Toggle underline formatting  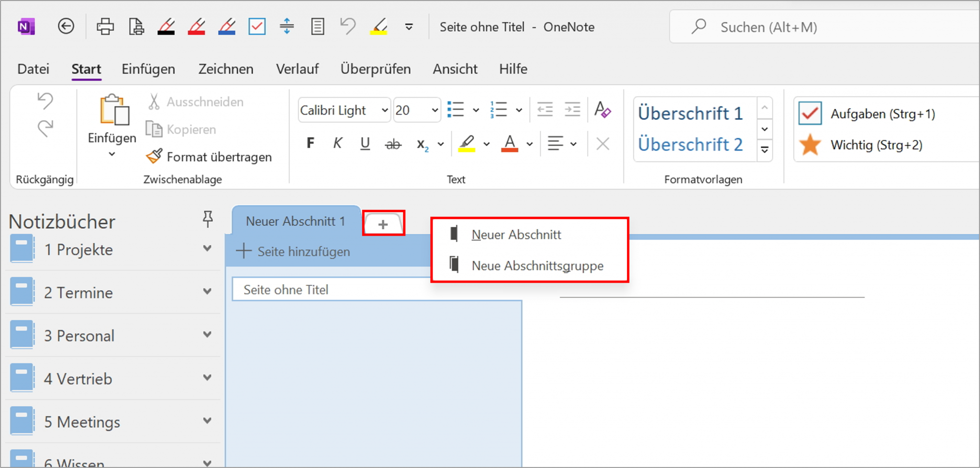pos(365,143)
